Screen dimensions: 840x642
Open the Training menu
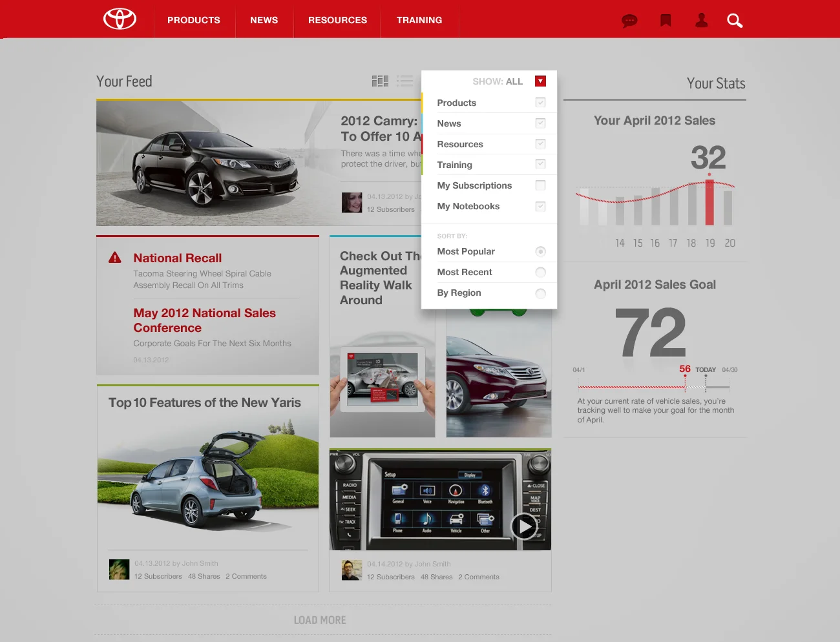[419, 20]
